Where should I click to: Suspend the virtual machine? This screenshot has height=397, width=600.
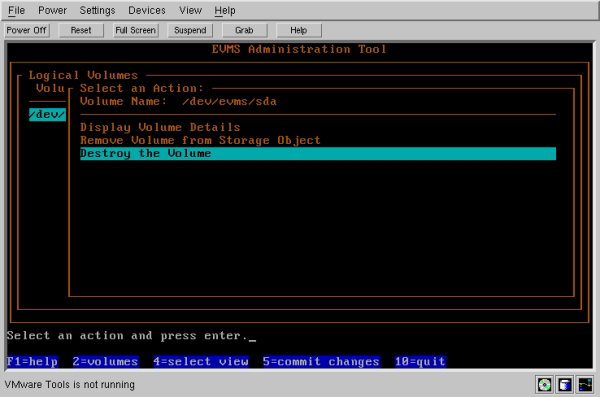(x=190, y=30)
